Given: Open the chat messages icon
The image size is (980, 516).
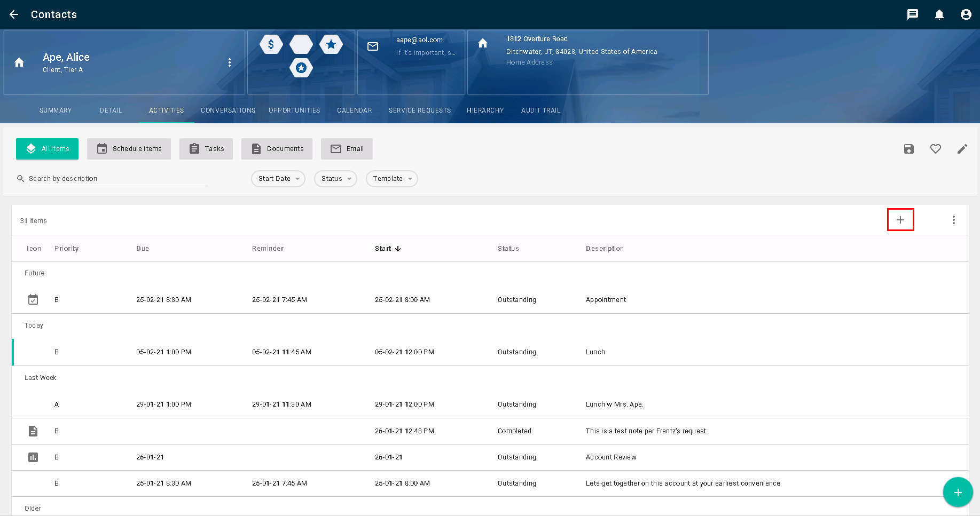Looking at the screenshot, I should tap(912, 14).
